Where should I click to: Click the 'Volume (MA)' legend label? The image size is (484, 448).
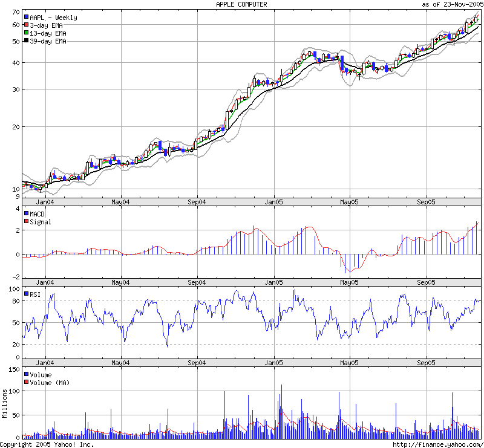tap(50, 383)
